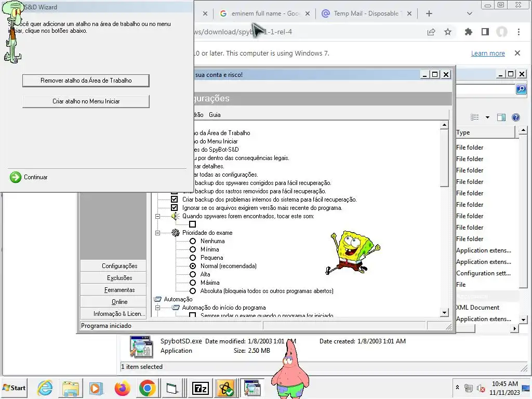The image size is (532, 399).
Task: Open a new Chrome tab
Action: [429, 14]
